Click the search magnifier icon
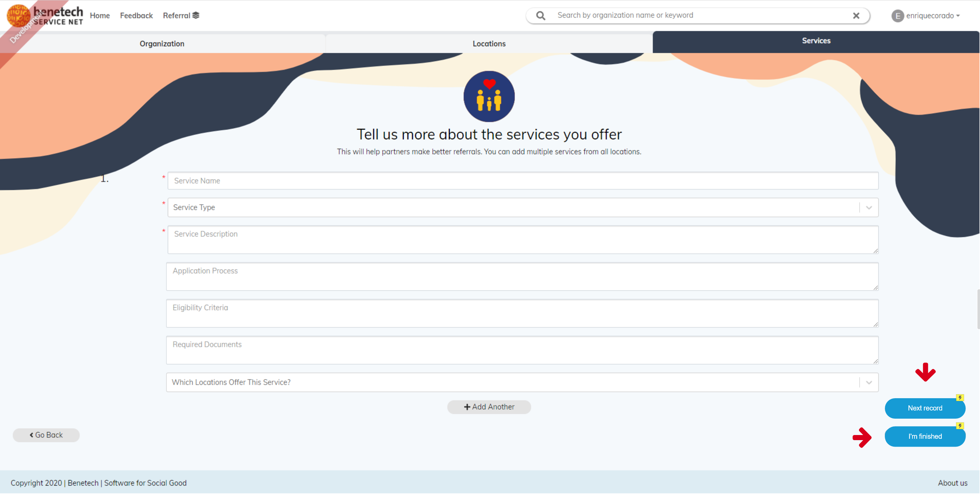 [x=540, y=16]
